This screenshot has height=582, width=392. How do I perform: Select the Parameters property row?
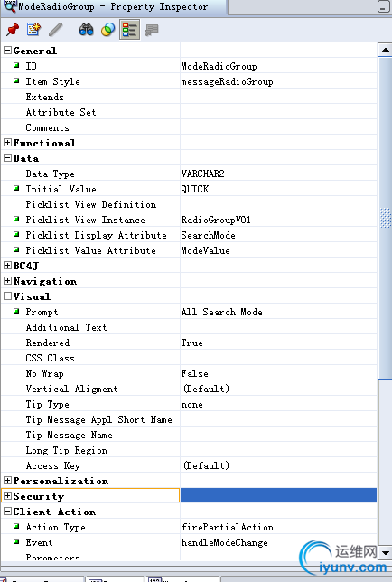[x=189, y=555]
